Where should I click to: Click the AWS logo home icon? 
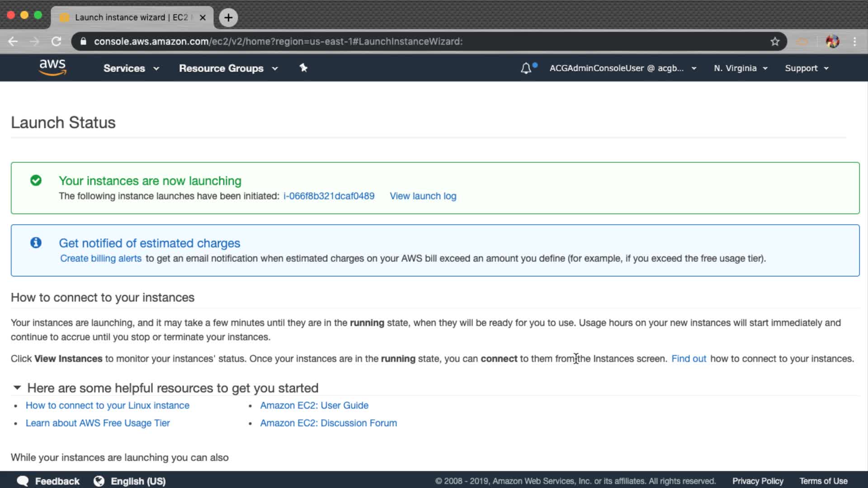pyautogui.click(x=52, y=67)
